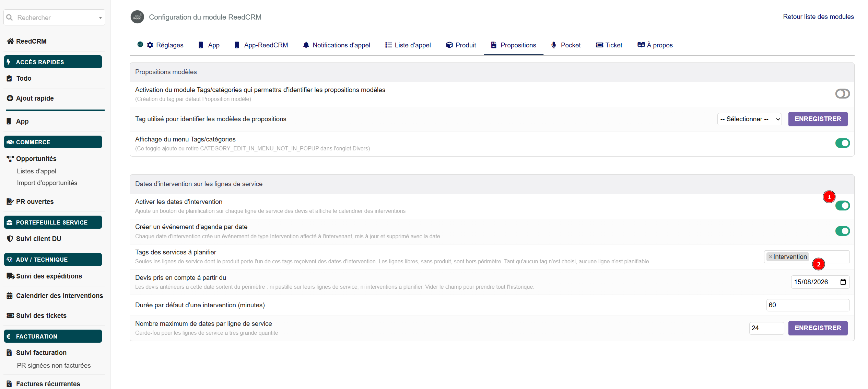Click ENREGISTRER next to the tag selector
The height and width of the screenshot is (389, 868).
(x=818, y=119)
